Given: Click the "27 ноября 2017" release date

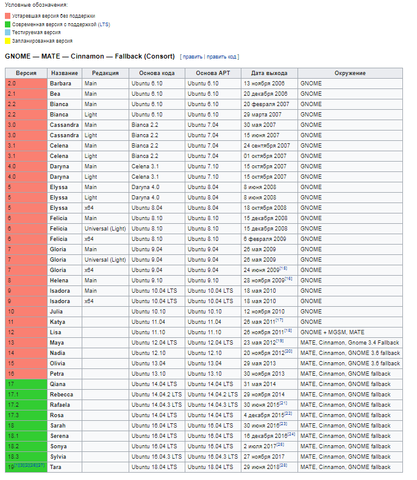Looking at the screenshot, I should pyautogui.click(x=264, y=456).
